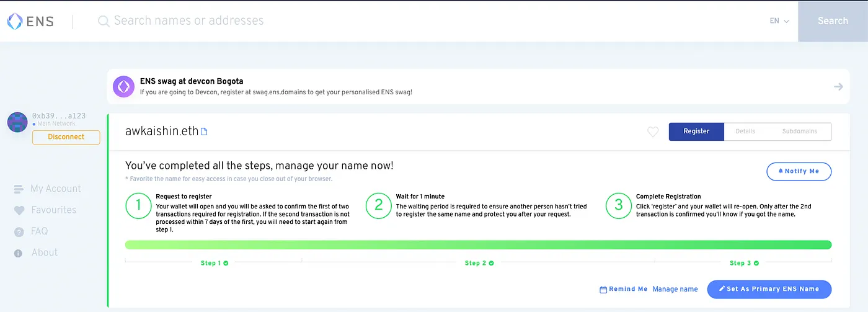Viewport: 868px width, 312px height.
Task: Click the About info icon
Action: pos(19,253)
